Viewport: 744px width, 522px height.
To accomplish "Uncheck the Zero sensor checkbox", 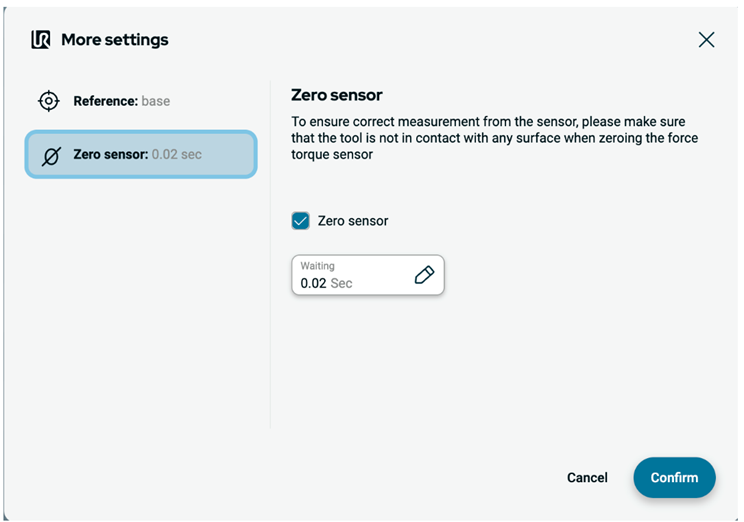I will (301, 221).
